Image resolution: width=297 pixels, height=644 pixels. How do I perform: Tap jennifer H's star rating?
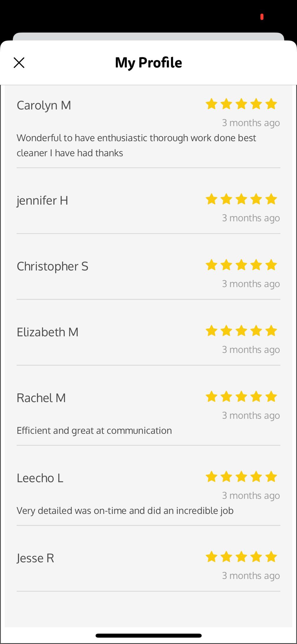(x=241, y=199)
